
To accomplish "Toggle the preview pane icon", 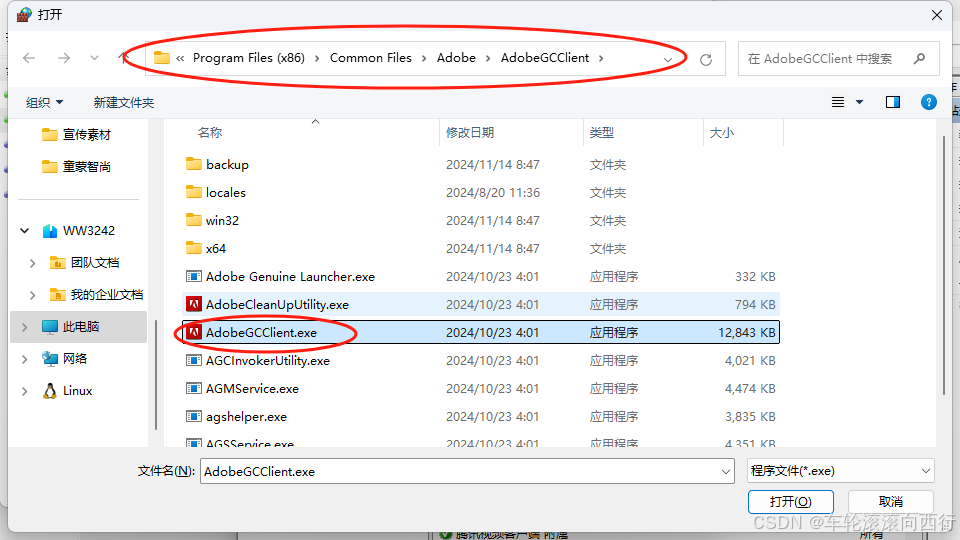I will pos(893,102).
